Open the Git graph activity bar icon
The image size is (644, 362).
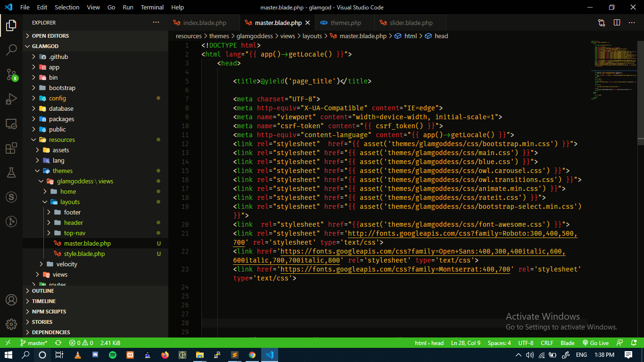[x=11, y=222]
